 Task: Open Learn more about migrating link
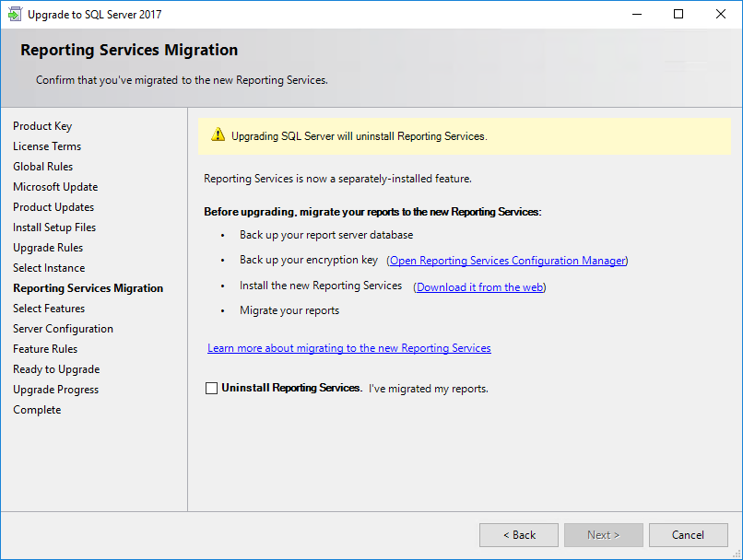tap(349, 348)
